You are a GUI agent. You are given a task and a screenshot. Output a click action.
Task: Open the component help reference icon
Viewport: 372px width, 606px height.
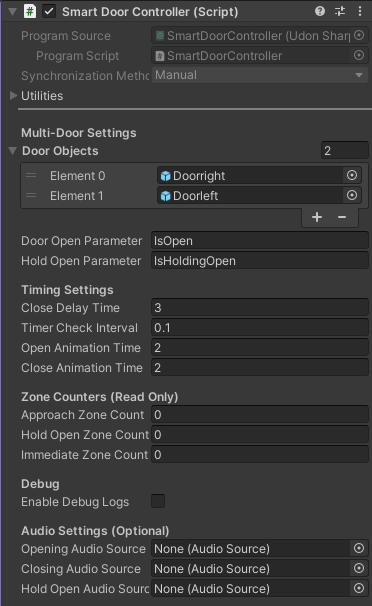[x=319, y=11]
